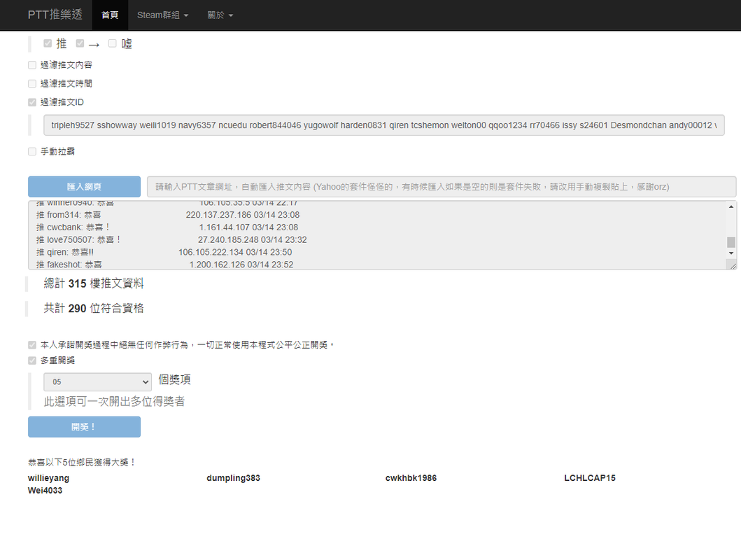Viewport: 741px width, 560px height.
Task: Select the 首頁 navigation tab
Action: pyautogui.click(x=110, y=15)
